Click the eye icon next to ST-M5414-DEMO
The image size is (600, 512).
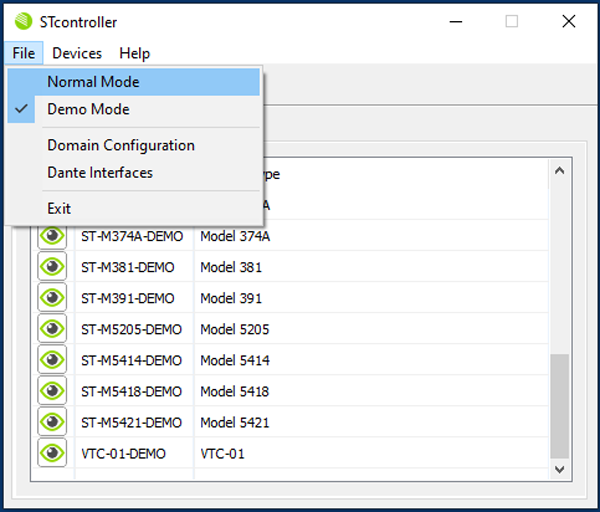click(52, 360)
